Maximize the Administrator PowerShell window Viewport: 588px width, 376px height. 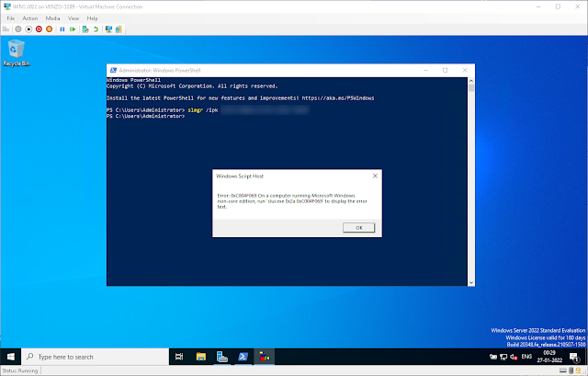445,70
